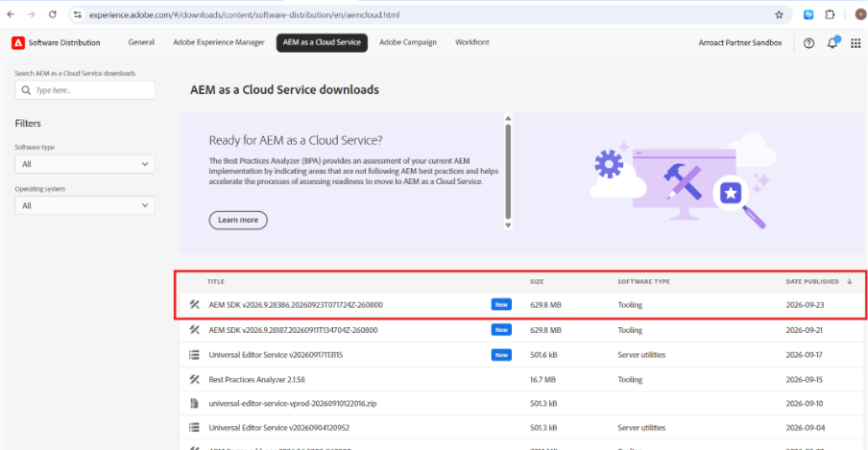Open Best Practices Analyzer 2.1.58 entry

pos(257,380)
